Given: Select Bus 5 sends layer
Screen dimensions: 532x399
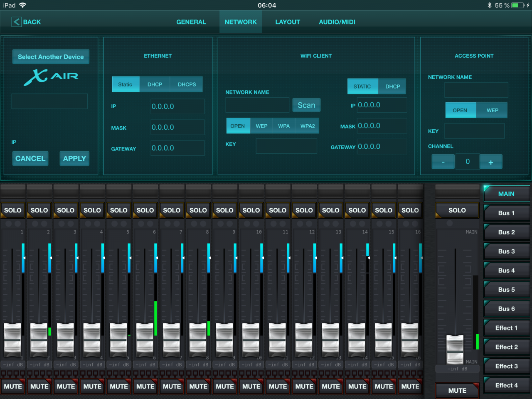Looking at the screenshot, I should point(507,290).
